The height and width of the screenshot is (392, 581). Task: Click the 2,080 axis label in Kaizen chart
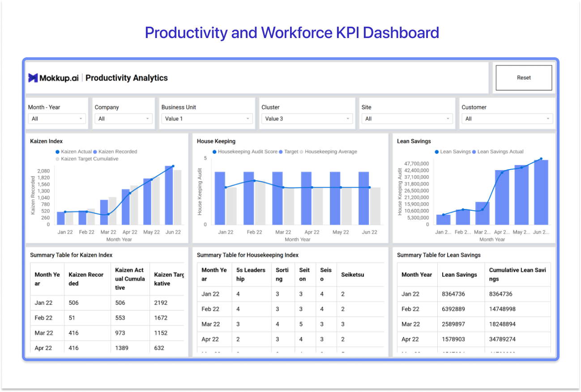[43, 171]
